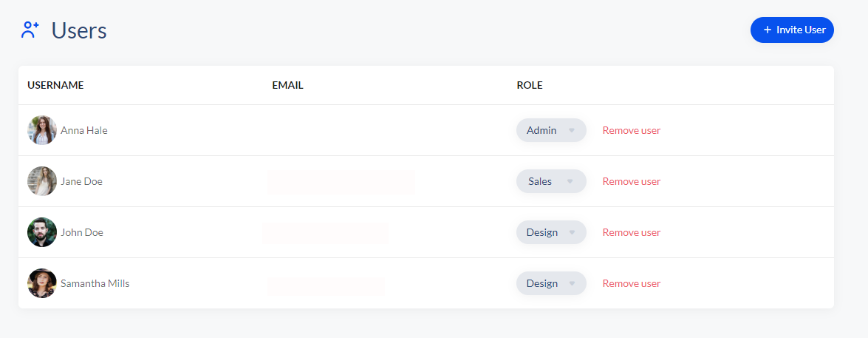Click the Samantha Mills name label
The image size is (868, 338).
pyautogui.click(x=95, y=283)
